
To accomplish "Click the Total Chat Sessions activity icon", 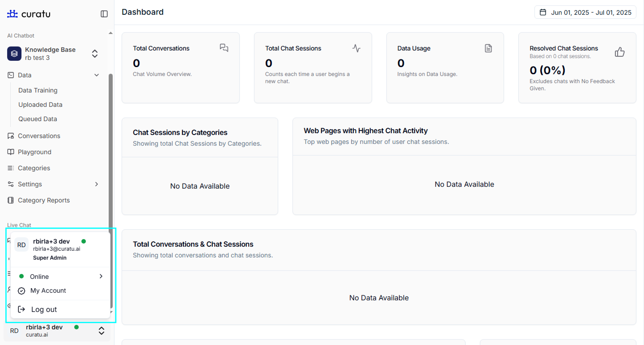I will pyautogui.click(x=356, y=48).
